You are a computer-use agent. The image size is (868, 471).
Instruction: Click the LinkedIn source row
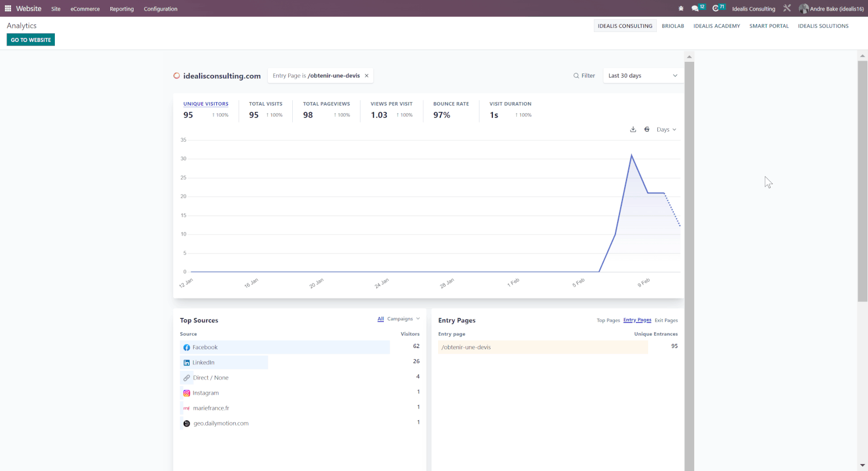(x=300, y=363)
